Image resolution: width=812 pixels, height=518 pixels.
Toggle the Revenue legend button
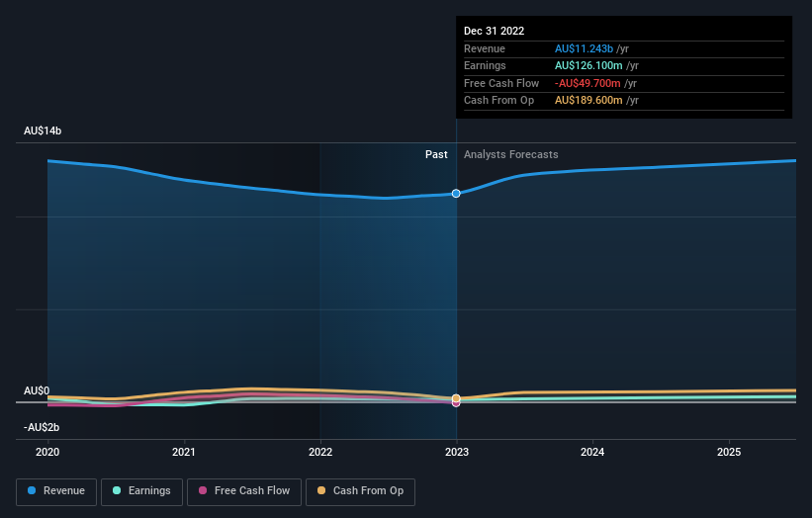click(x=56, y=491)
